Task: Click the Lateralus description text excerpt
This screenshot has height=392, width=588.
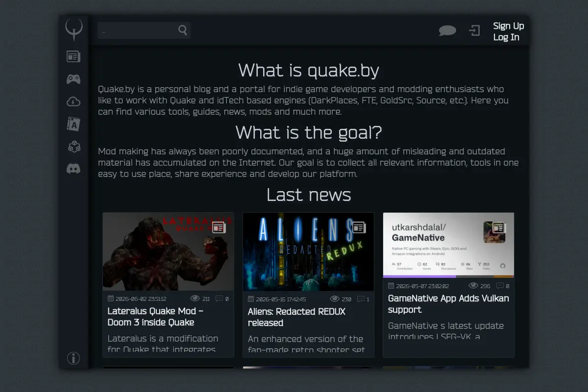Action: pos(163,344)
